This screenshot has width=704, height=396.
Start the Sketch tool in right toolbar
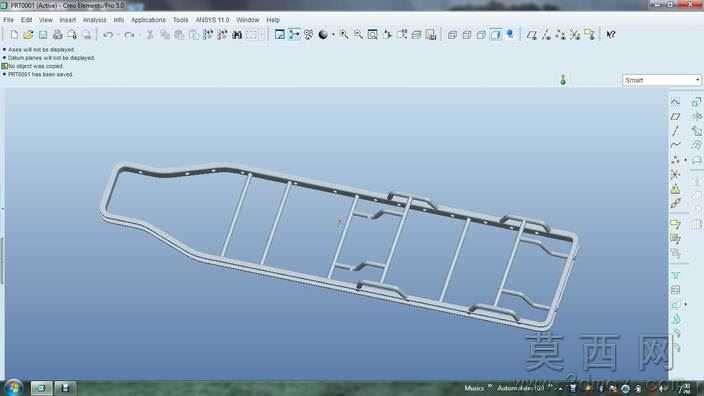pos(675,102)
